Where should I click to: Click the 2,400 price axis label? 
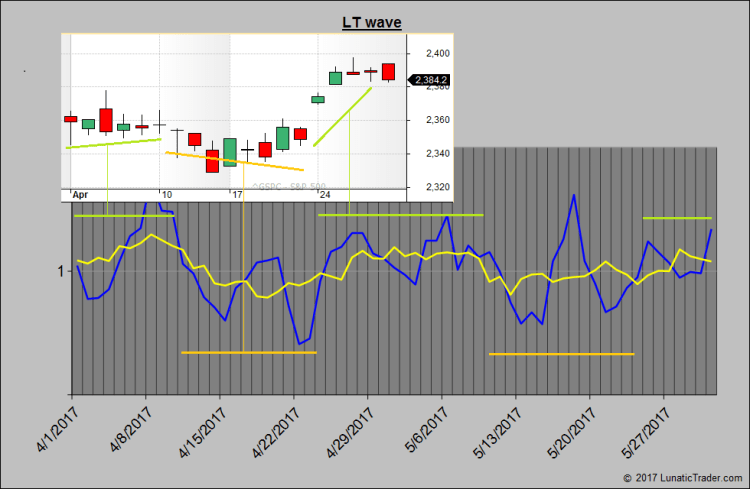pyautogui.click(x=436, y=53)
